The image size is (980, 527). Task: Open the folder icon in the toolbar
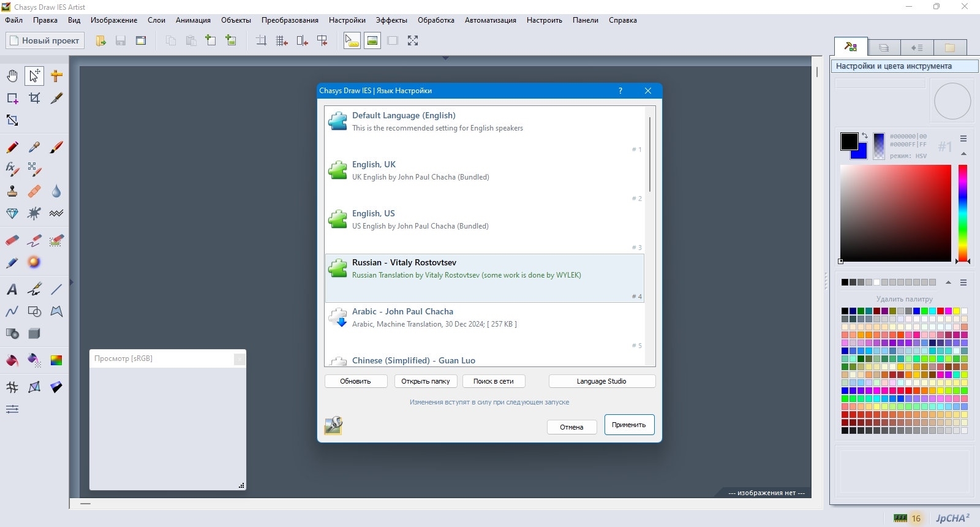click(x=100, y=40)
